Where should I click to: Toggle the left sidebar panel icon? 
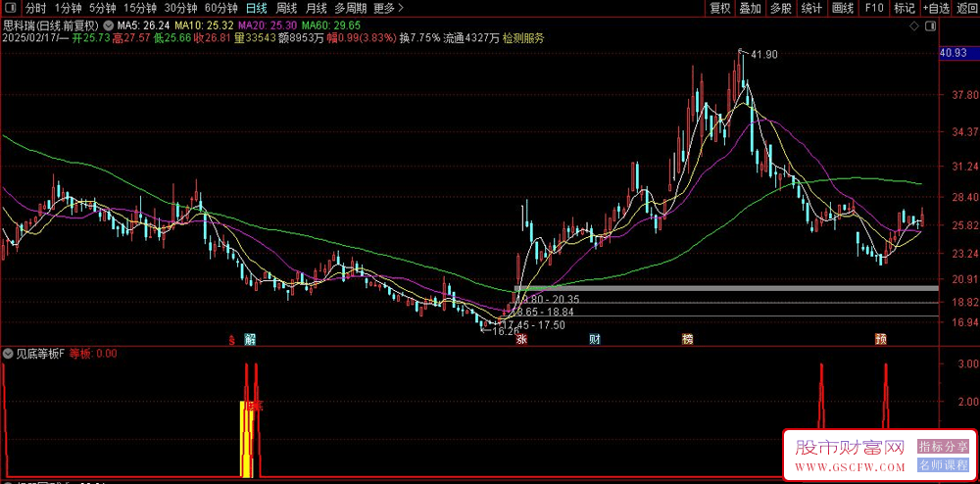click(x=10, y=8)
